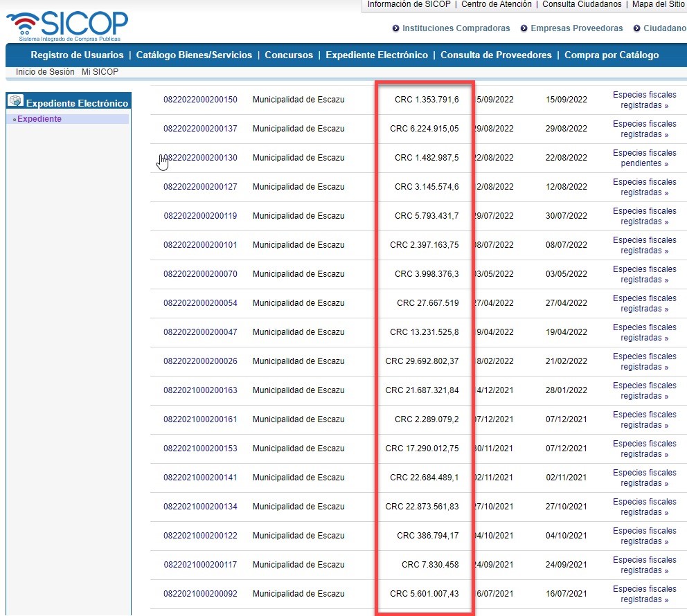Screen dimensions: 687x616
Task: Open contract 0822022000200150
Action: tap(200, 100)
